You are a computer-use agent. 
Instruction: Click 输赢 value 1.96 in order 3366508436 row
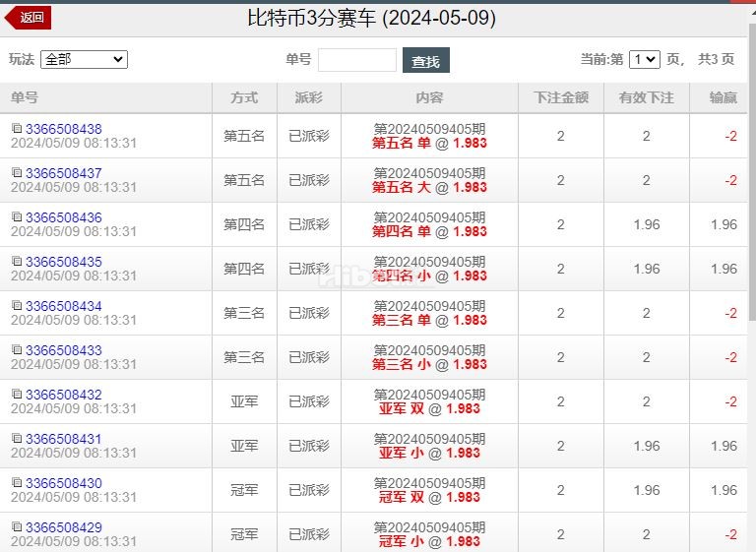click(724, 224)
